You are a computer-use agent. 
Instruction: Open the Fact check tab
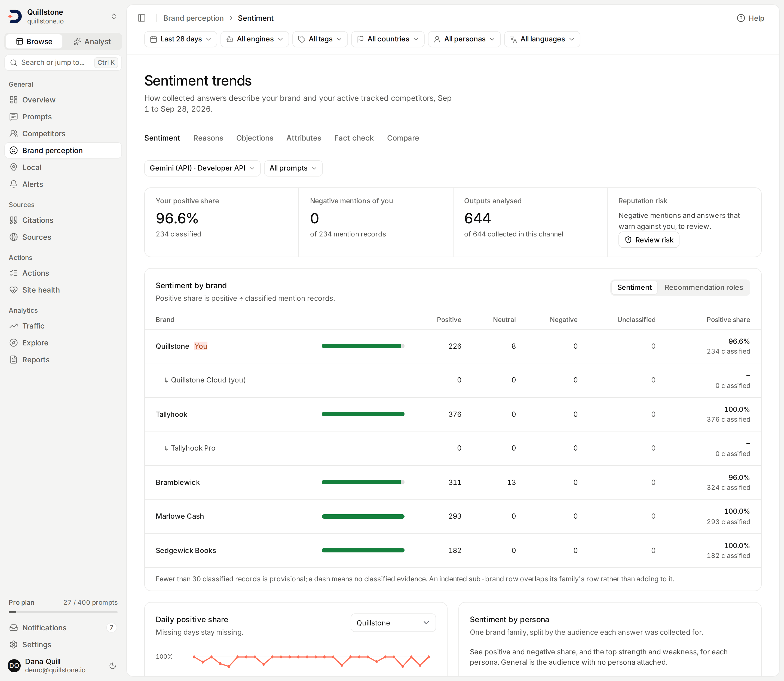(x=354, y=138)
